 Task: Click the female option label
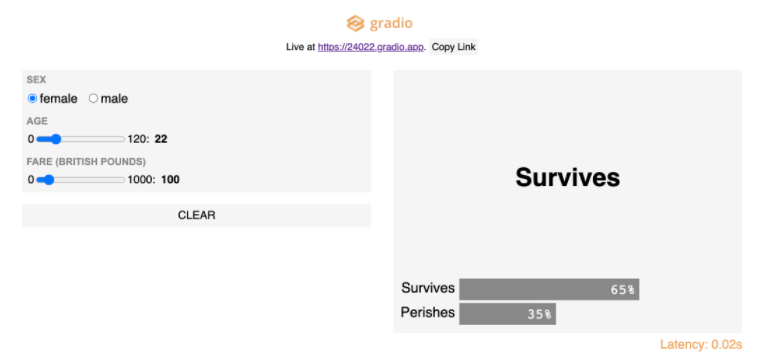(x=58, y=99)
